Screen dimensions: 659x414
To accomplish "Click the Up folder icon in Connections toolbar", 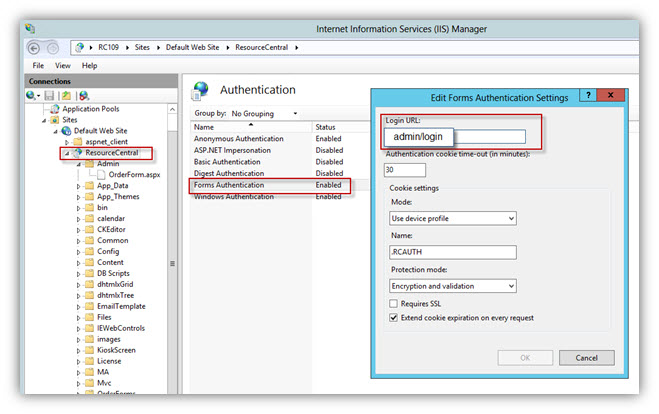I will (66, 95).
